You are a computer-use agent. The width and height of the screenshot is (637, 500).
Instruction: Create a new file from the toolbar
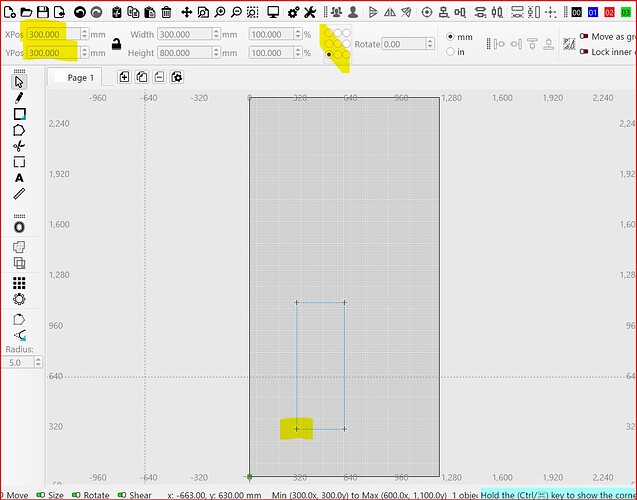point(9,12)
